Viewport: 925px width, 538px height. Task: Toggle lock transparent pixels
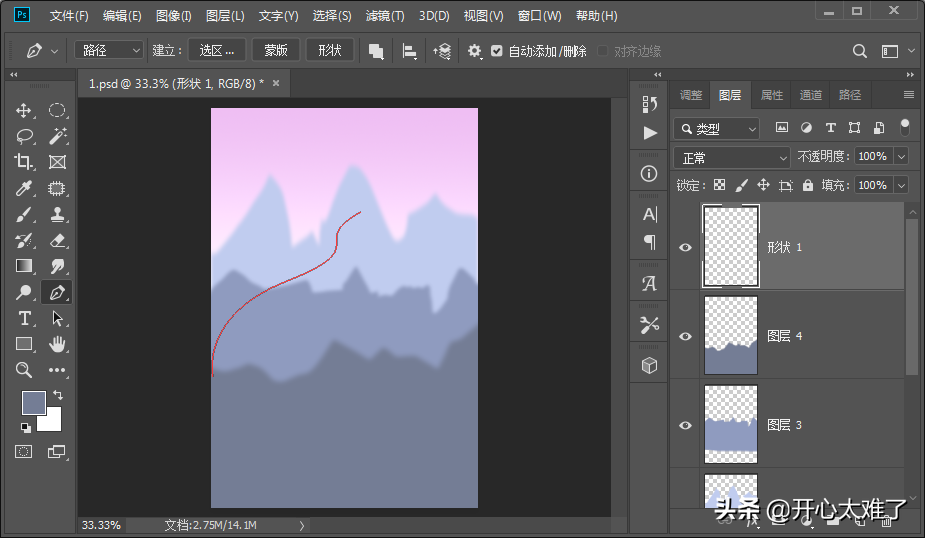pos(719,185)
